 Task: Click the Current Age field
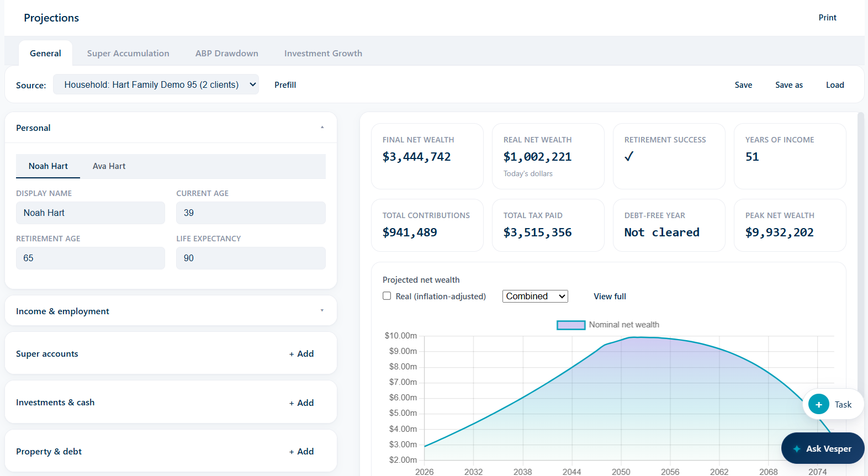tap(251, 213)
